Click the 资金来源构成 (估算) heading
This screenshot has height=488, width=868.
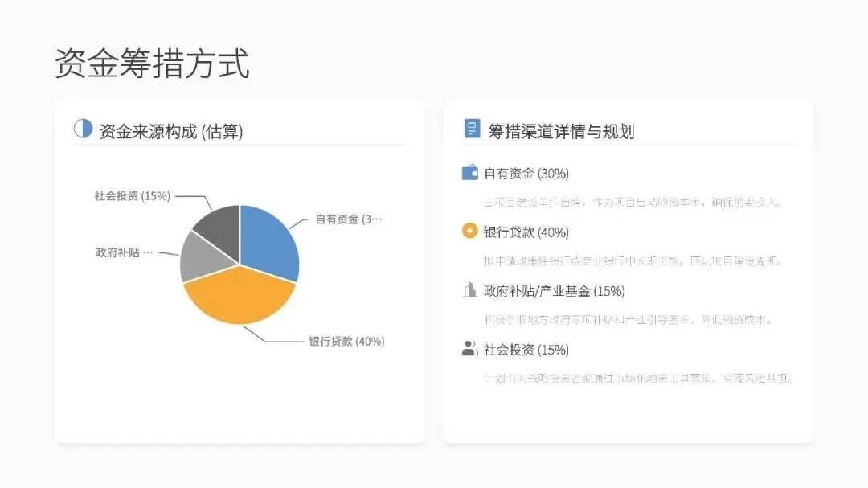click(x=171, y=132)
